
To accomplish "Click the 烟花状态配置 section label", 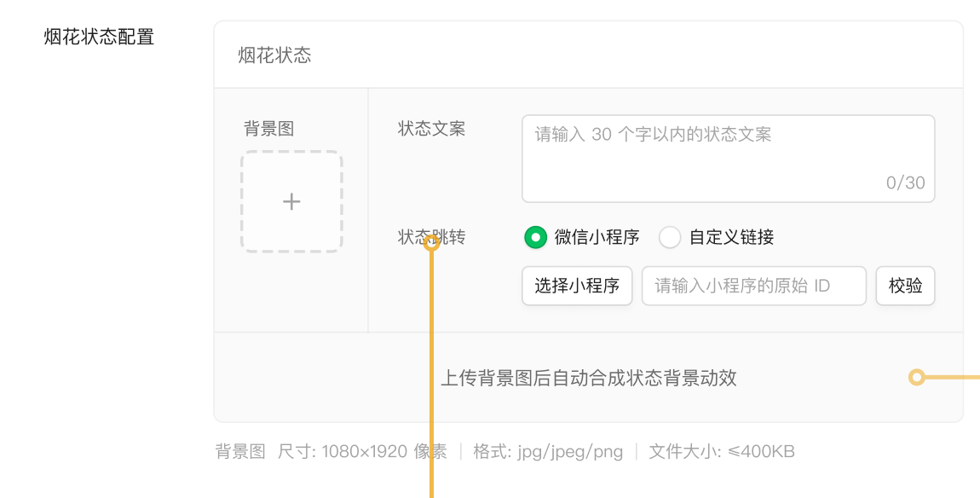I will click(x=99, y=37).
